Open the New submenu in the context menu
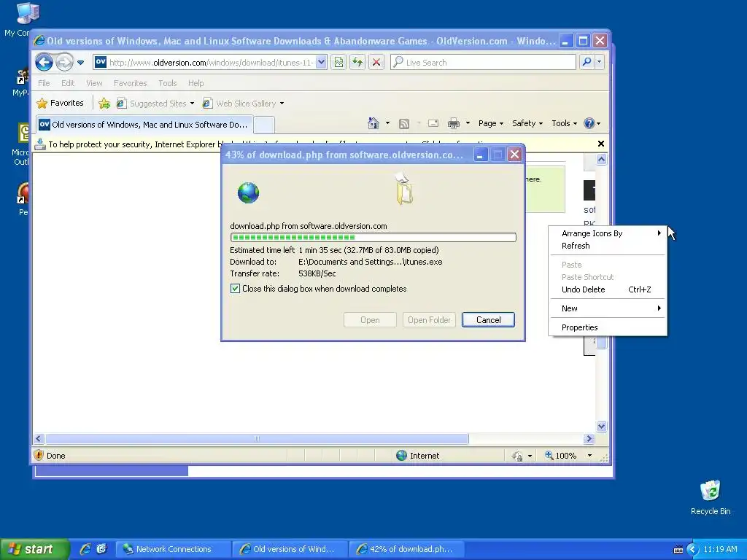The height and width of the screenshot is (560, 747). pos(608,308)
